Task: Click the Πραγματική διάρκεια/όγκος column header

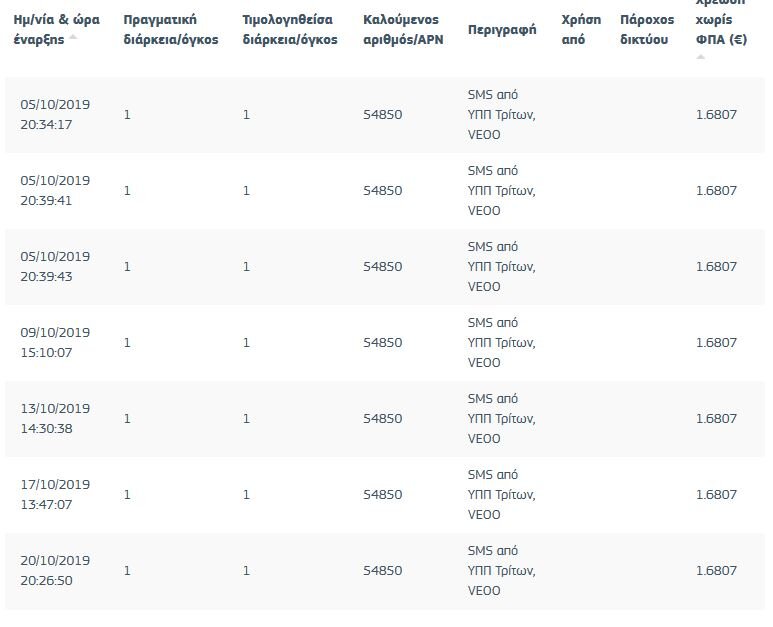Action: [x=171, y=30]
